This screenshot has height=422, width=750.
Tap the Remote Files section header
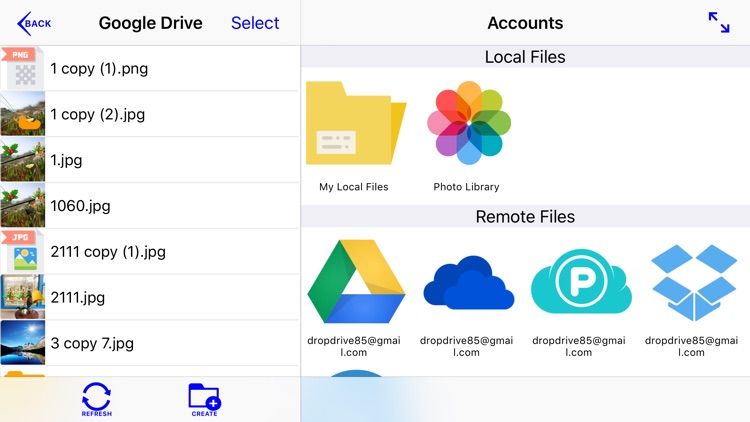pyautogui.click(x=525, y=217)
